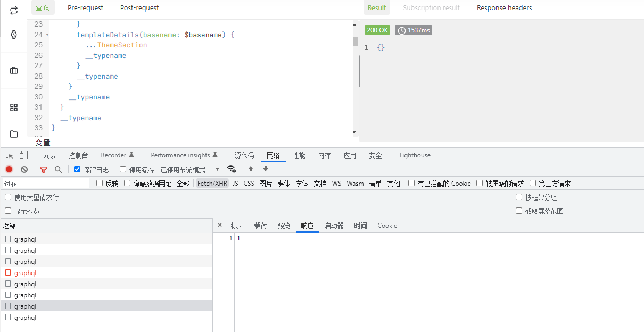Screen dimensions: 644x332
Task: Select the 全部 request type filter
Action: 183,184
